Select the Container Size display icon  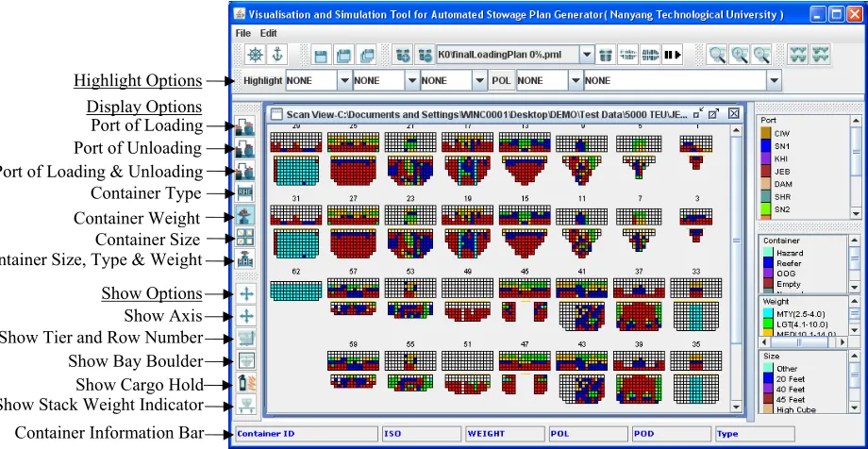pos(244,238)
